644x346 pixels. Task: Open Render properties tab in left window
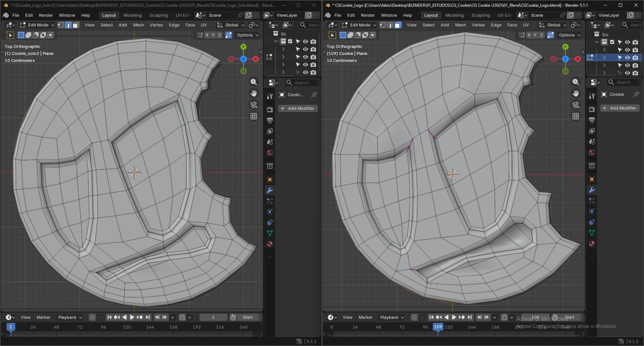pos(270,109)
